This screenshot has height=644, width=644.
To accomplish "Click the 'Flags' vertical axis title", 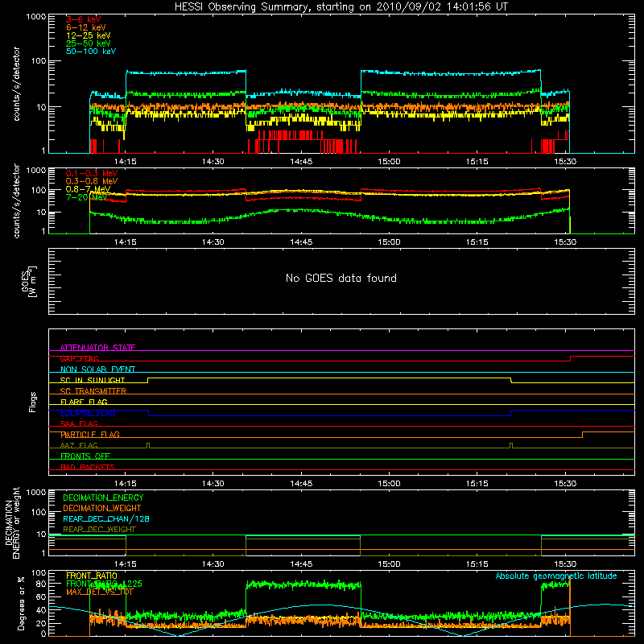I will [32, 402].
